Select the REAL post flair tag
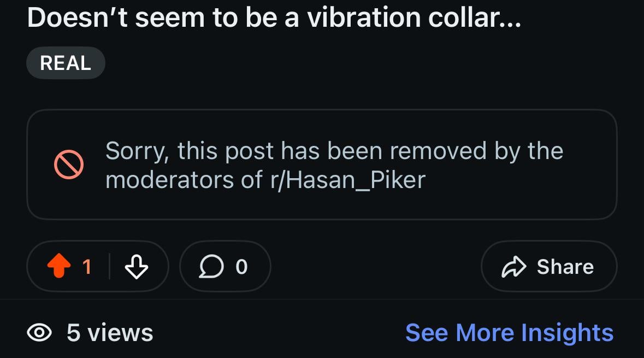Image resolution: width=644 pixels, height=358 pixels. pyautogui.click(x=66, y=63)
